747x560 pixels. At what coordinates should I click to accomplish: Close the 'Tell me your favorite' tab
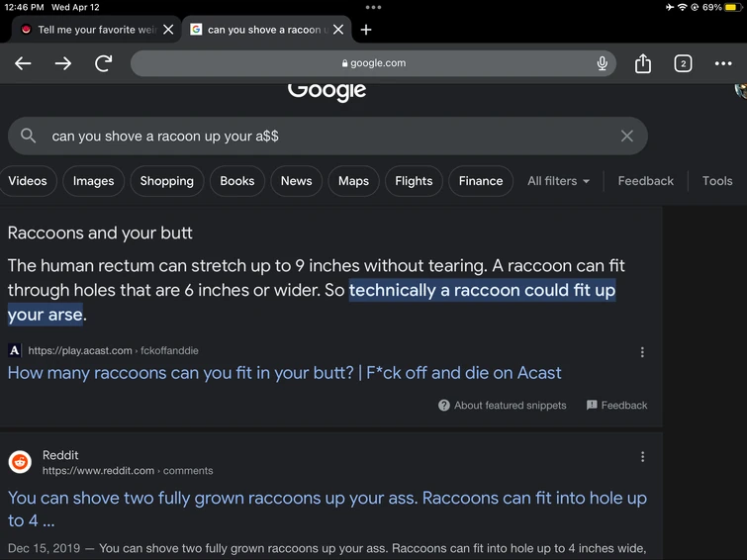[x=168, y=30]
